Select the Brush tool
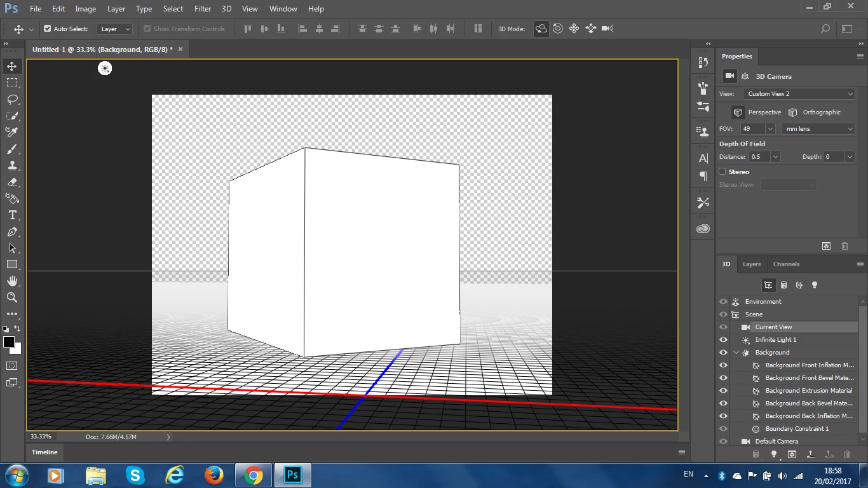This screenshot has width=868, height=488. click(x=12, y=149)
